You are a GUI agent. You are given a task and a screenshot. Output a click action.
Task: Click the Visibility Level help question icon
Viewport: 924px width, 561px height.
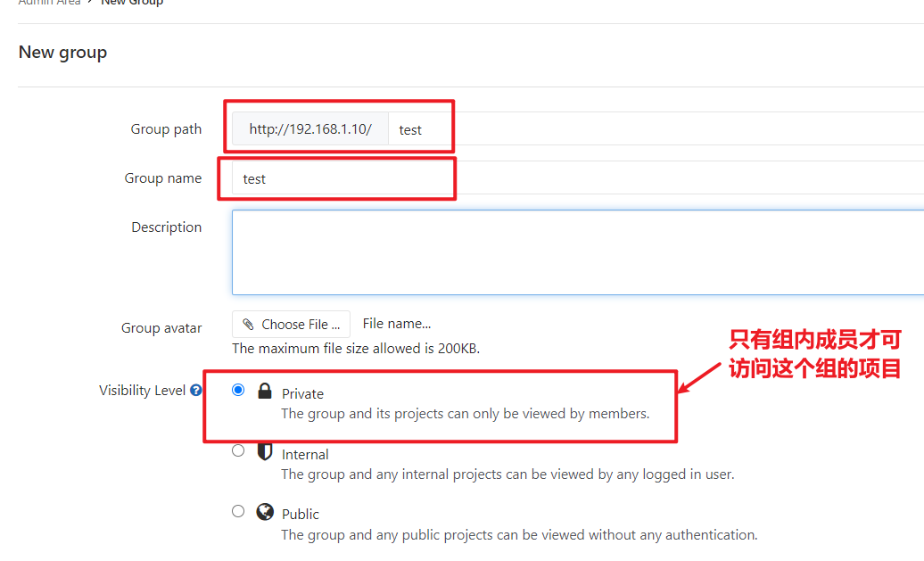pyautogui.click(x=196, y=390)
